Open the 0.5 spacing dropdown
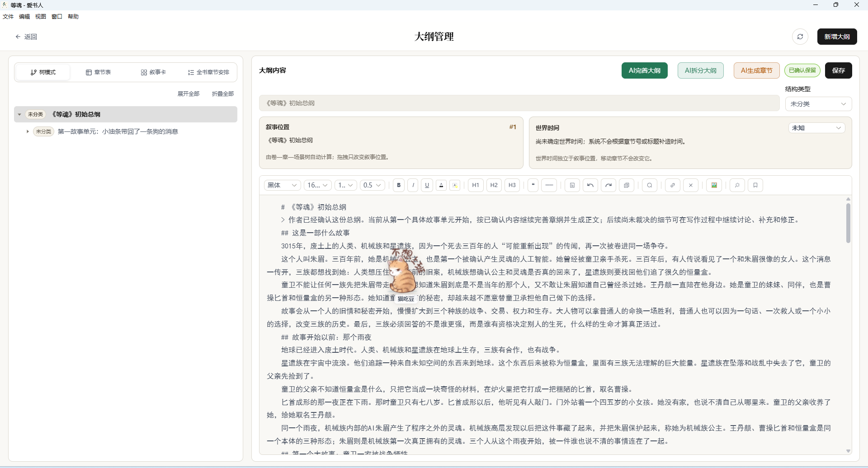Screen dimensions: 868x468 point(373,185)
